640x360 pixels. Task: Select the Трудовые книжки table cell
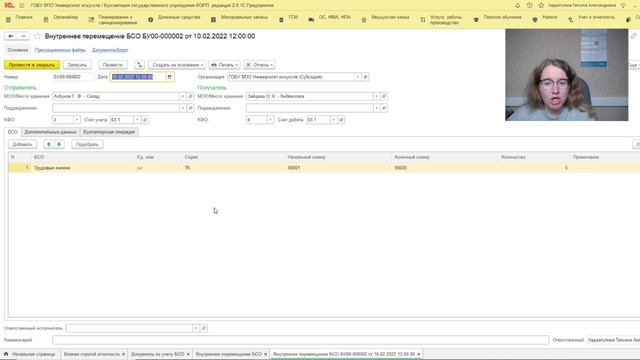coord(84,168)
